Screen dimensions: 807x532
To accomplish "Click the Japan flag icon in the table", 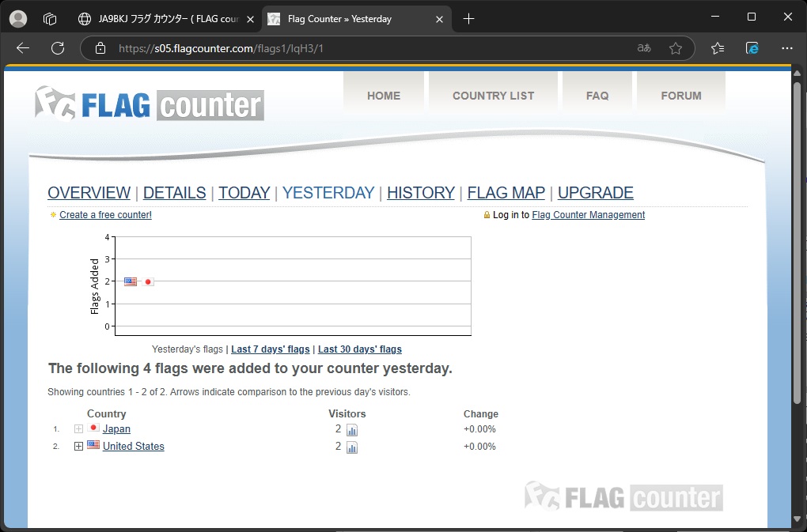I will (93, 428).
